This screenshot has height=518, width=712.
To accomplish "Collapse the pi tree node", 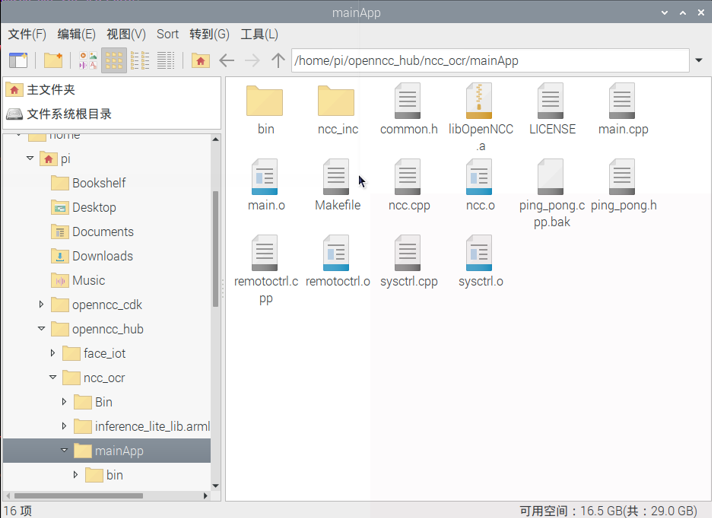I will click(x=30, y=158).
